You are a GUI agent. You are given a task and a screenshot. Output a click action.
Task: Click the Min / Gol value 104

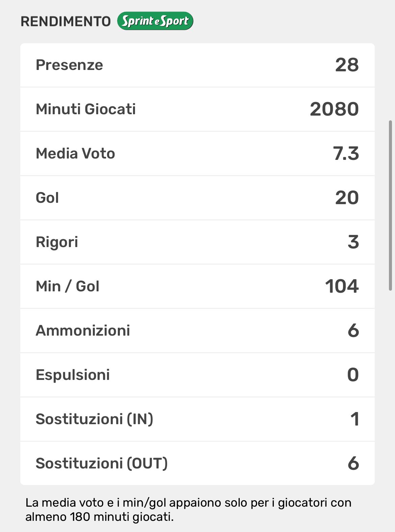[342, 286]
